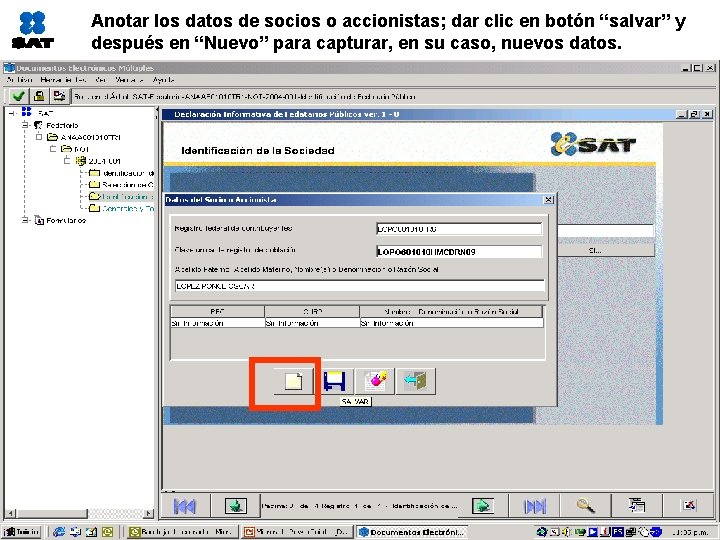The height and width of the screenshot is (540, 720).
Task: Click the rightmost icon in the navigation bar
Action: pyautogui.click(x=688, y=506)
